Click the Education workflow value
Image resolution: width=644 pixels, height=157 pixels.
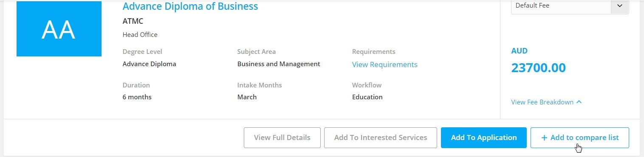367,97
